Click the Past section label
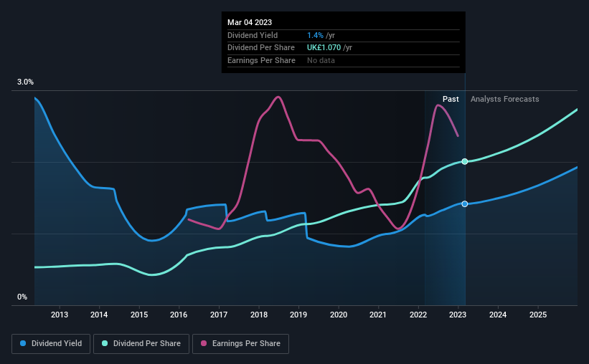This screenshot has height=364, width=589. click(x=451, y=99)
